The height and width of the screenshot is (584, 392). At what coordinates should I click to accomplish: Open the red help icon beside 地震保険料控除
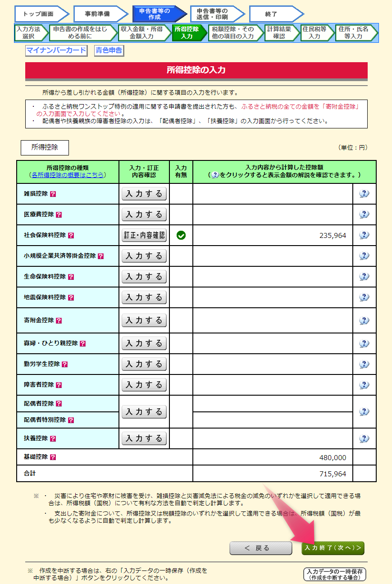pyautogui.click(x=71, y=297)
